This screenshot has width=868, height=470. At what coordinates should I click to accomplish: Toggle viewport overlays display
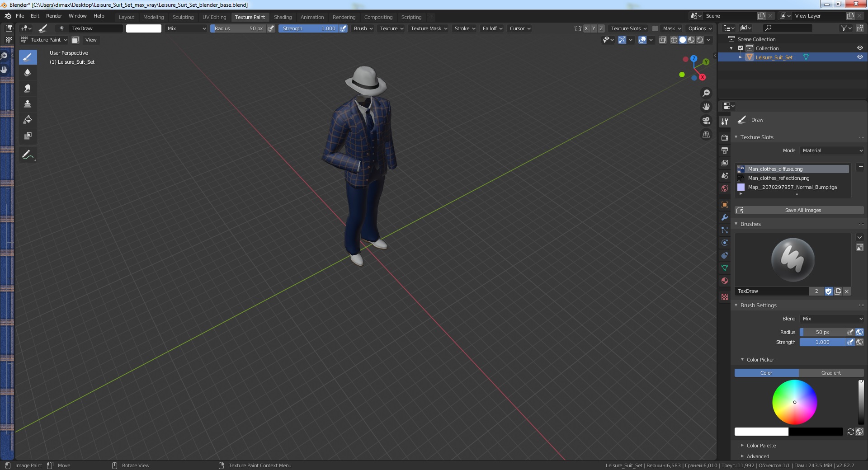[642, 40]
